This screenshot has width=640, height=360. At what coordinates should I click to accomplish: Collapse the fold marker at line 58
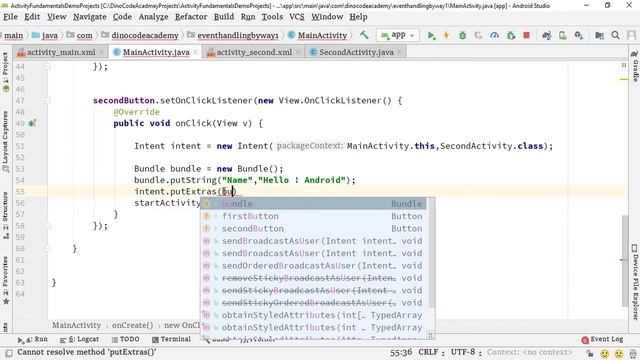(x=47, y=226)
